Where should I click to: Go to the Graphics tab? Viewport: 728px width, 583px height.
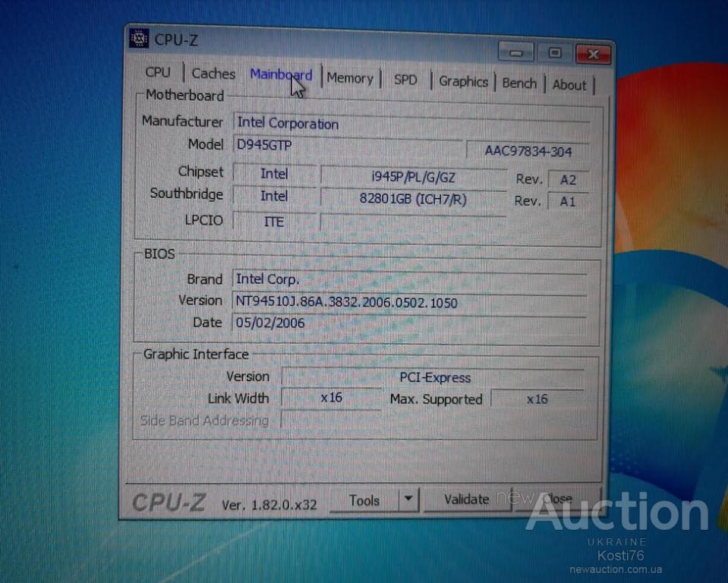tap(463, 82)
